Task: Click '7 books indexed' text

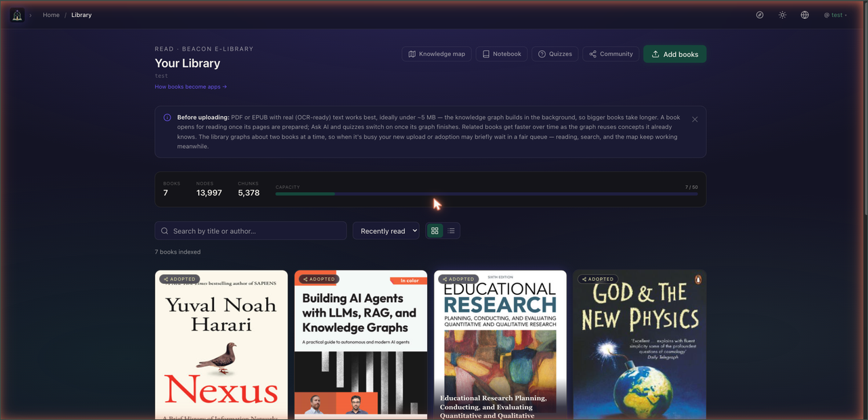Action: (x=177, y=252)
